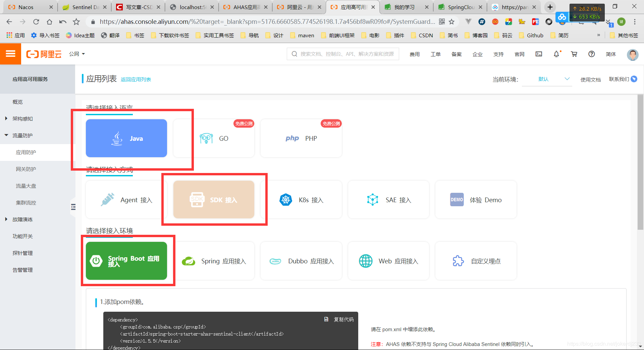Open the Aliyun hamburger menu
The height and width of the screenshot is (350, 644).
10,54
